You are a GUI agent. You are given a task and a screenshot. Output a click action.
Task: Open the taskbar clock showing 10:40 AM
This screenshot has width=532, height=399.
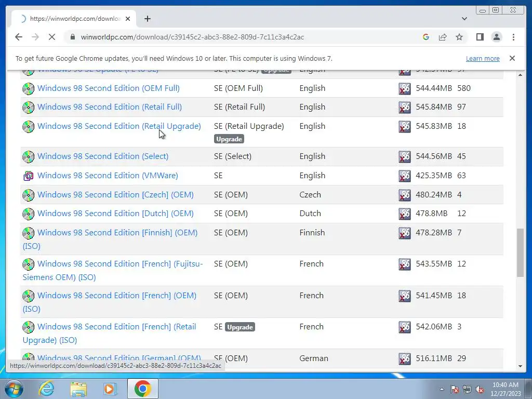point(505,389)
